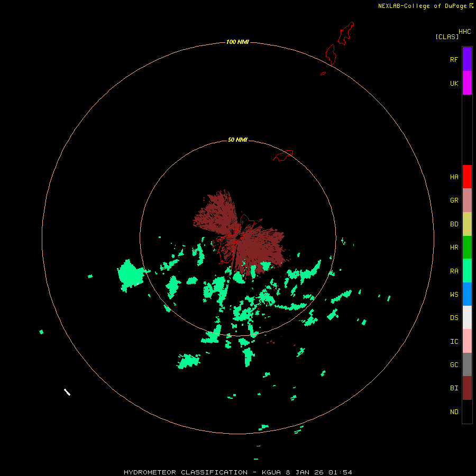Click the WS blue legend swatch
Image resolution: width=476 pixels, height=476 pixels.
point(467,294)
